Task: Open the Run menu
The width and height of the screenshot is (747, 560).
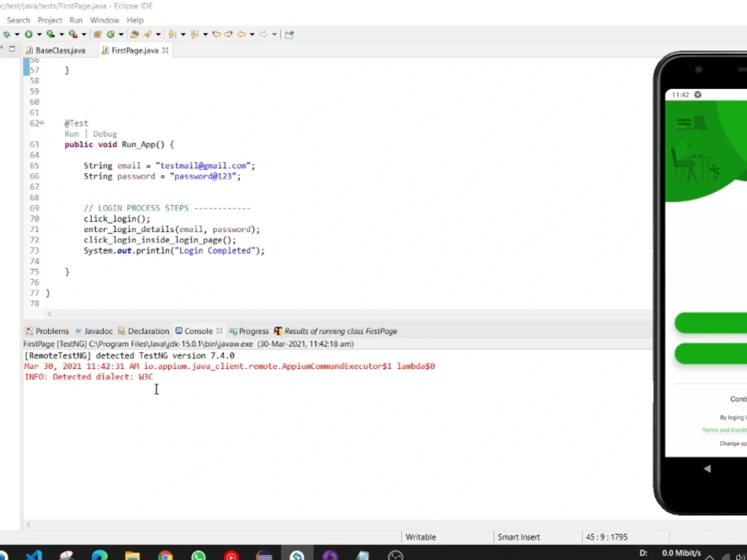Action: click(x=75, y=20)
